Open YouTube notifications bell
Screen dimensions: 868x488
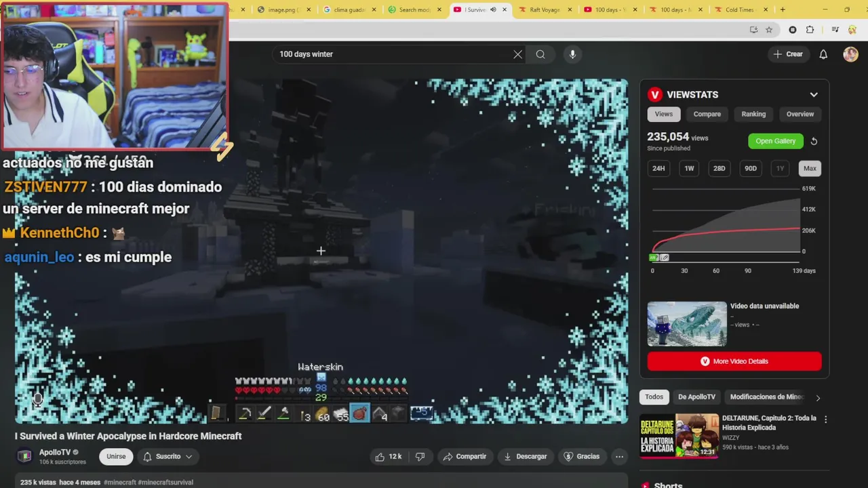823,54
